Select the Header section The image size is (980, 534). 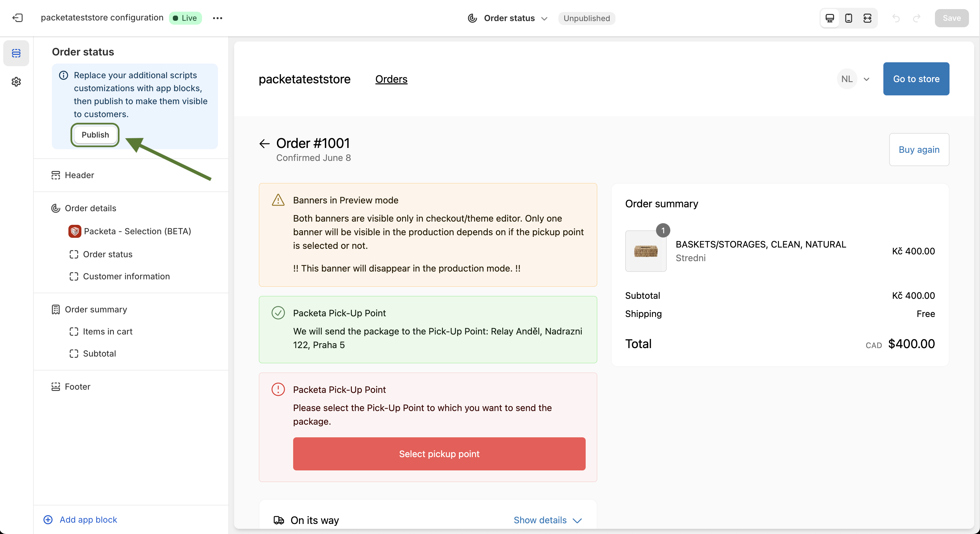[131, 175]
